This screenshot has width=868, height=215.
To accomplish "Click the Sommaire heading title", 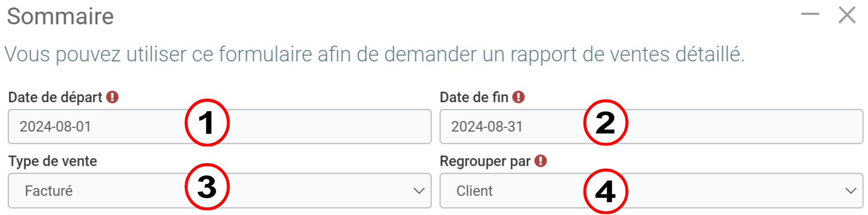I will (x=60, y=16).
